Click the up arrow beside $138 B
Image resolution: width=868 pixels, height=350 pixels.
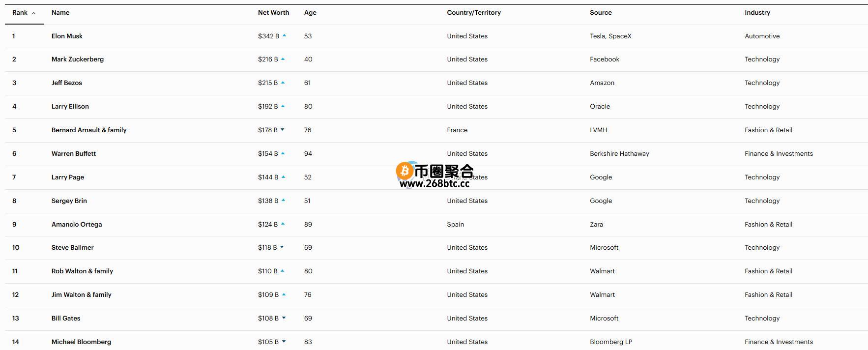tap(283, 201)
